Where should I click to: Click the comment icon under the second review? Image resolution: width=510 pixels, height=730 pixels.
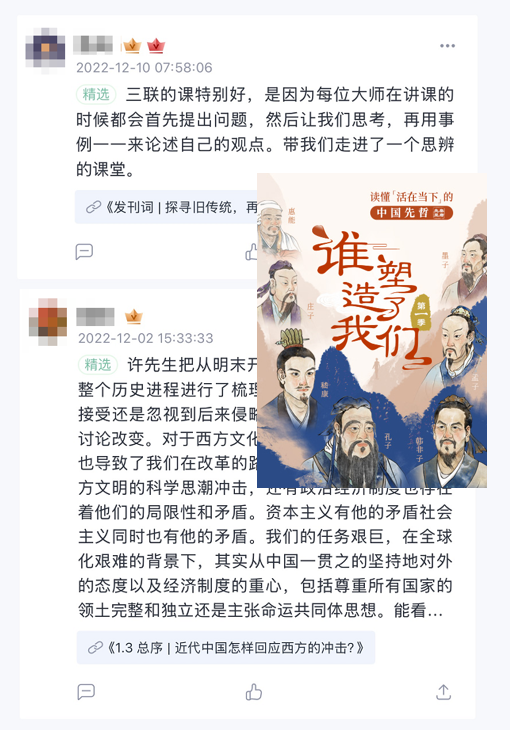[x=86, y=692]
